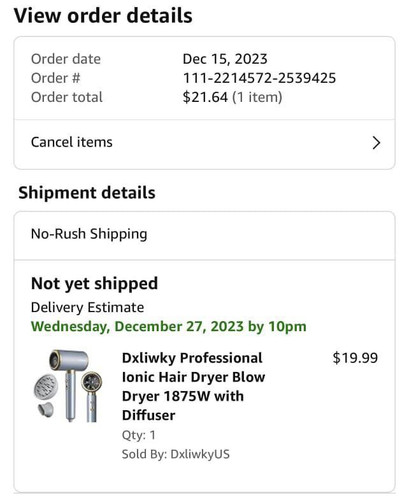Tap the No-Rush Shipping row

pyautogui.click(x=204, y=234)
